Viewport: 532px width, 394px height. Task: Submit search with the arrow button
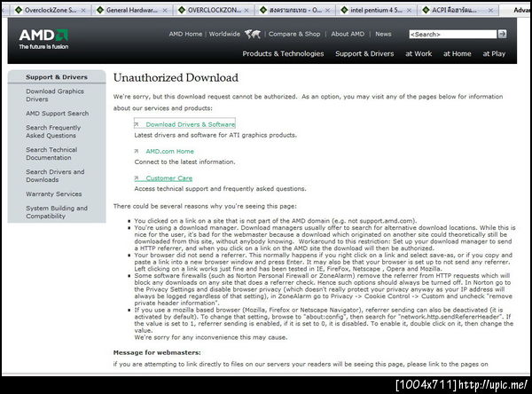point(502,34)
